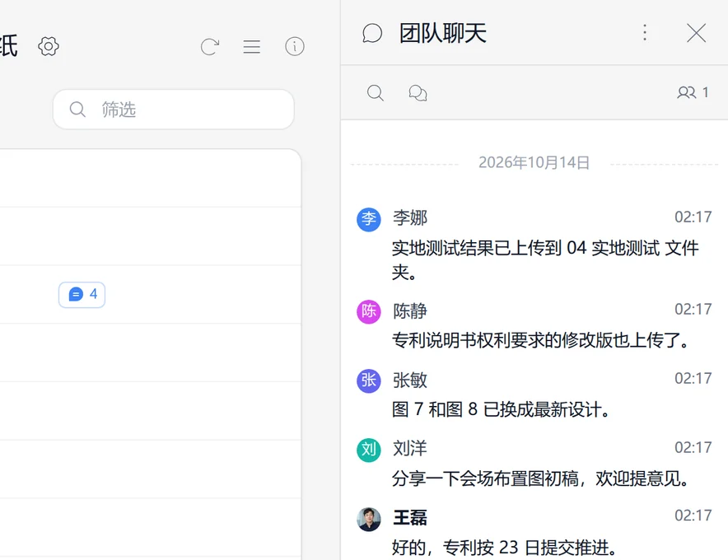Show chat members count icon
728x560 pixels.
click(693, 92)
